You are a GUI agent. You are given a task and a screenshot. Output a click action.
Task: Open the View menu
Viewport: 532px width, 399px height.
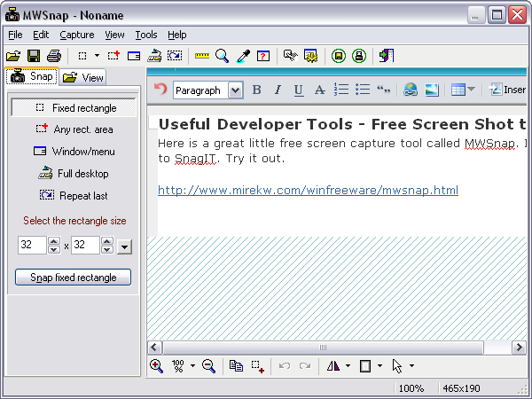point(114,35)
